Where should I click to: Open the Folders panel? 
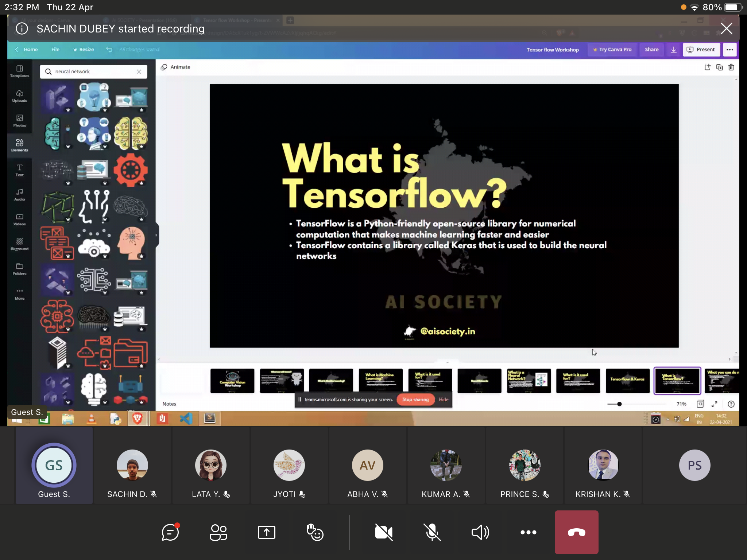(20, 269)
